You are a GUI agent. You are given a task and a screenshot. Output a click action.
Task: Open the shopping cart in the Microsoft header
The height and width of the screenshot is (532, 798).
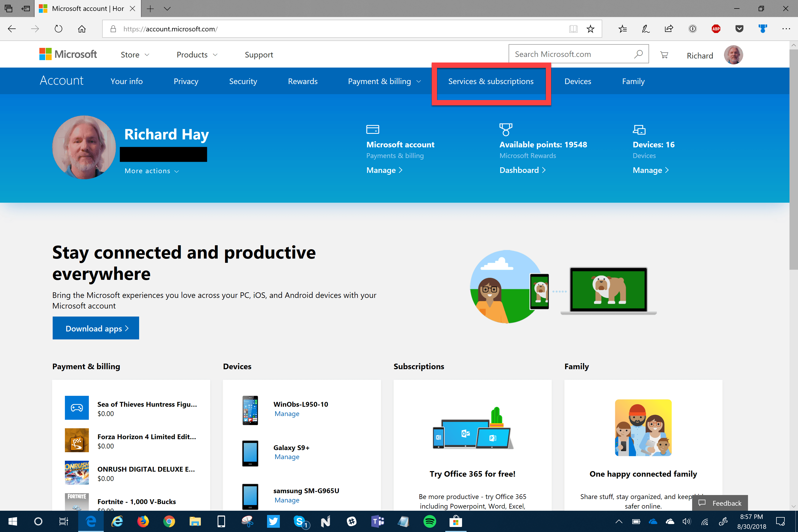[664, 54]
